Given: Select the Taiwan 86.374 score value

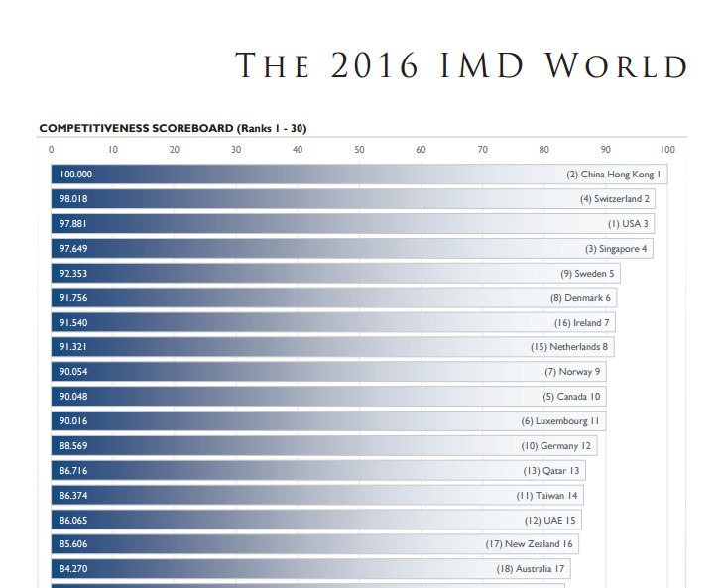Looking at the screenshot, I should (x=75, y=495).
